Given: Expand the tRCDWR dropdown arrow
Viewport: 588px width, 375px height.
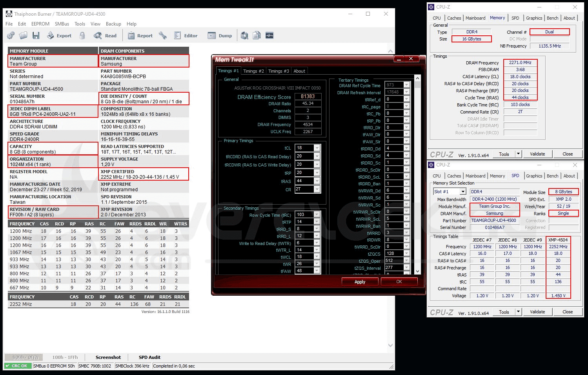Looking at the screenshot, I should click(317, 165).
